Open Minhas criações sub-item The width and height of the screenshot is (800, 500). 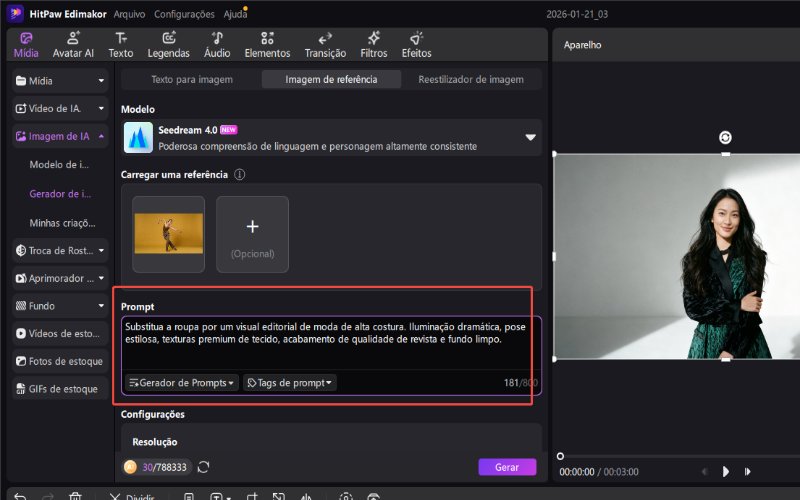coord(62,223)
